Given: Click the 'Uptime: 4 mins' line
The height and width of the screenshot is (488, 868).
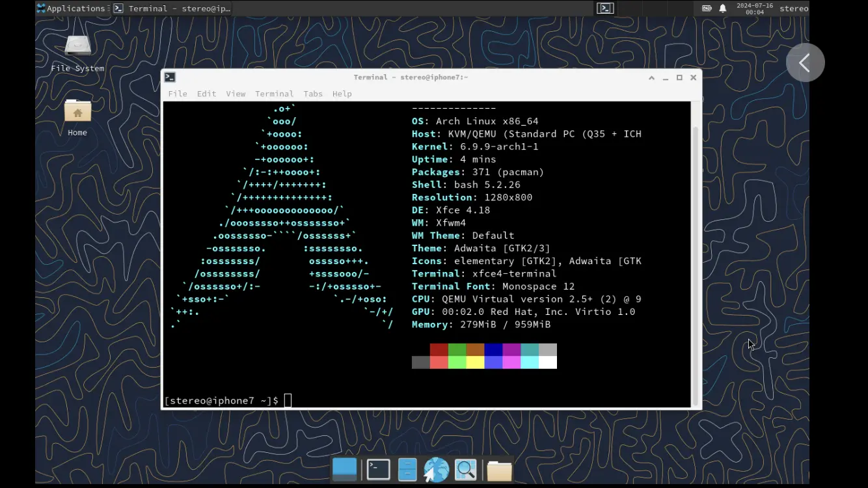Looking at the screenshot, I should [x=454, y=159].
